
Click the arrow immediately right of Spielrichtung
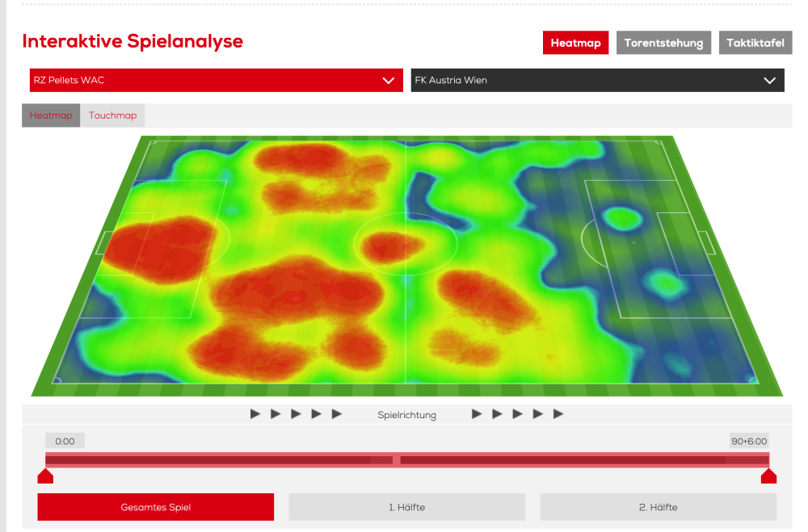point(477,414)
